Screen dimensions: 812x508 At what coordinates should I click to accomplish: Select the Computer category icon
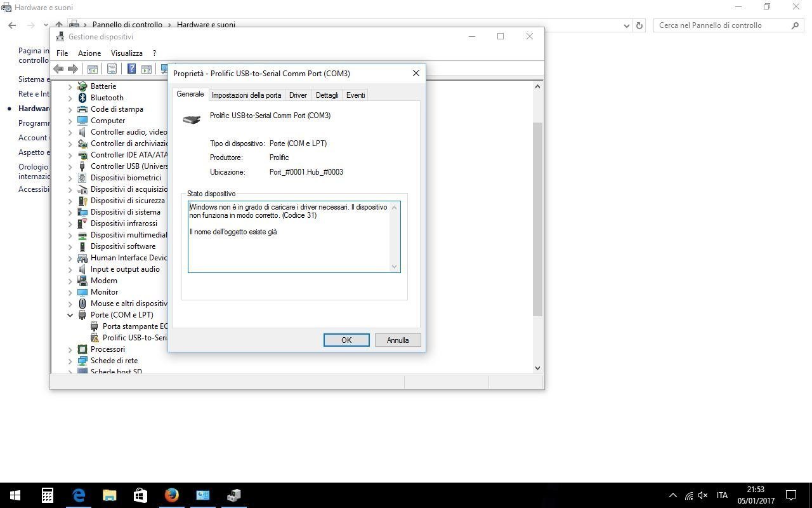(82, 121)
